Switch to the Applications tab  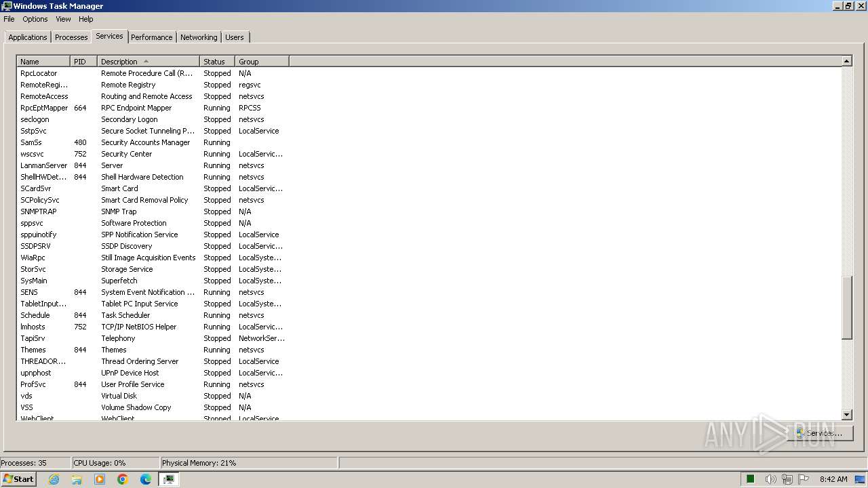coord(28,37)
